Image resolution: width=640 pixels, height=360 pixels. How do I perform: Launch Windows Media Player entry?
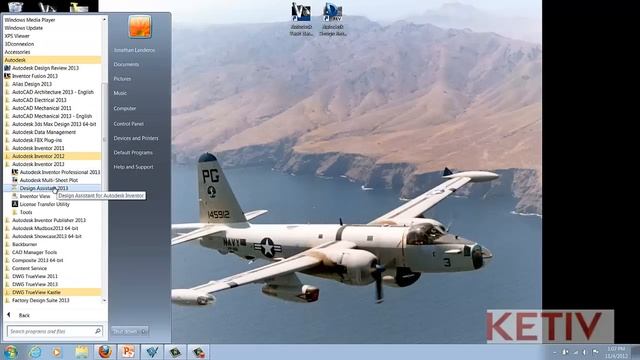coord(30,20)
